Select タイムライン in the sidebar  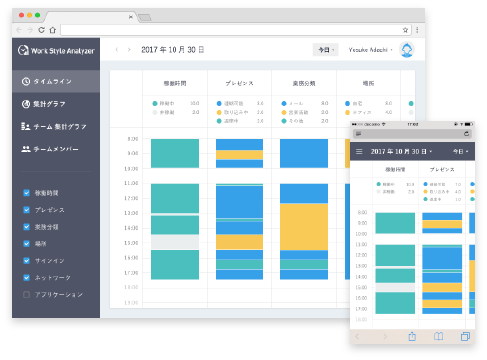pyautogui.click(x=56, y=81)
